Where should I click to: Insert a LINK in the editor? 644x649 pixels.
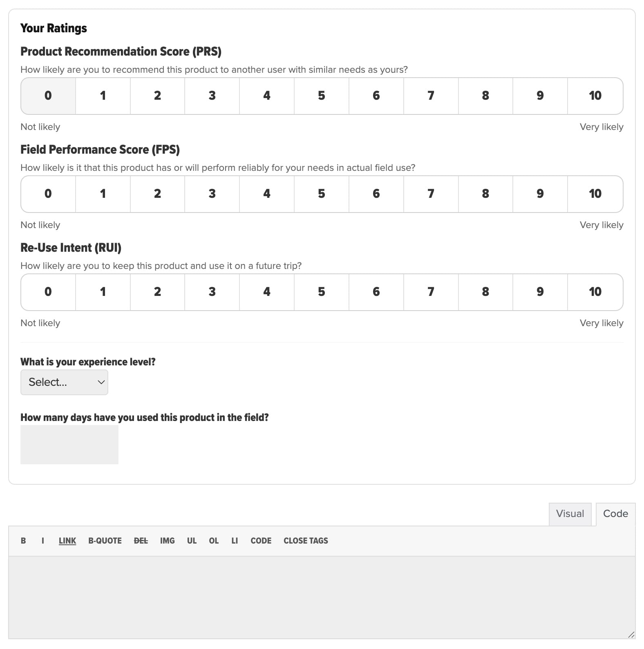click(x=67, y=540)
